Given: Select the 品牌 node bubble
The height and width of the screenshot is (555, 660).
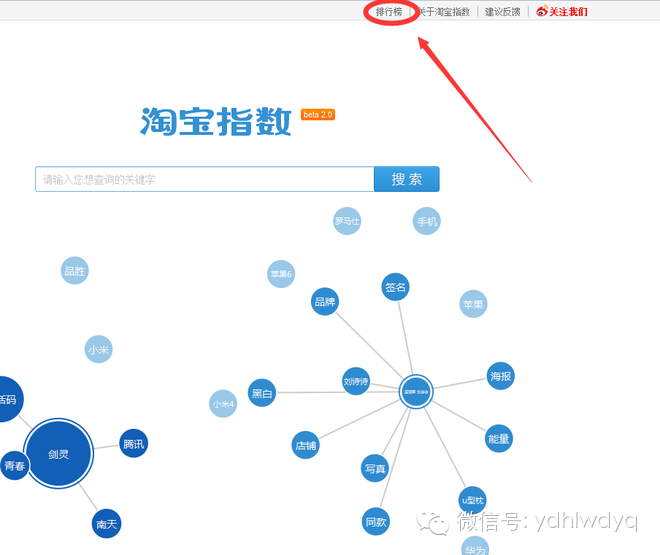Looking at the screenshot, I should 325,301.
